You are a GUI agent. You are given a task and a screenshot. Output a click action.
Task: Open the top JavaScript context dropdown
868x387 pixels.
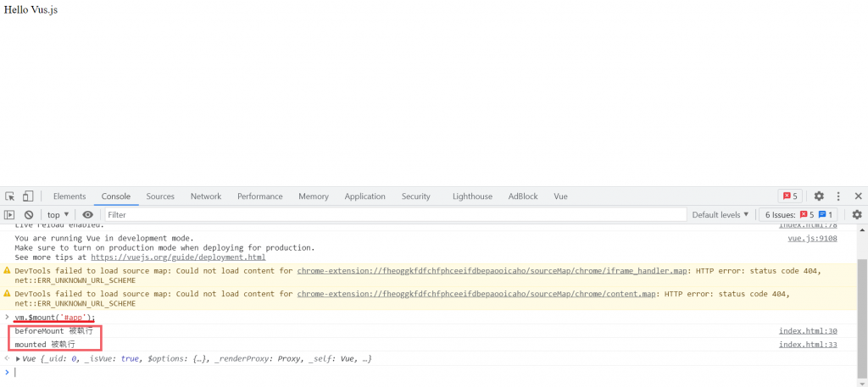tap(58, 214)
